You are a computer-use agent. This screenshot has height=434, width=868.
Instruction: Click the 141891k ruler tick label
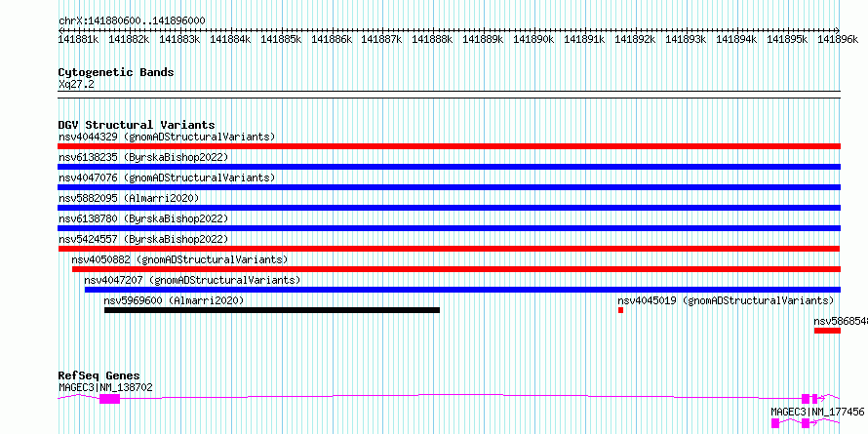coord(584,39)
